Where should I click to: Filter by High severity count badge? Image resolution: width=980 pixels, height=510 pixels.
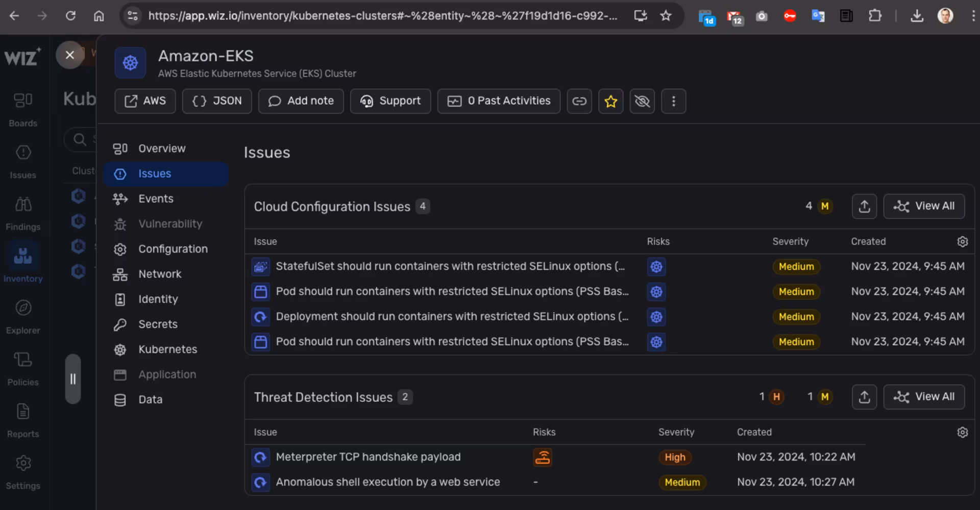tap(776, 397)
